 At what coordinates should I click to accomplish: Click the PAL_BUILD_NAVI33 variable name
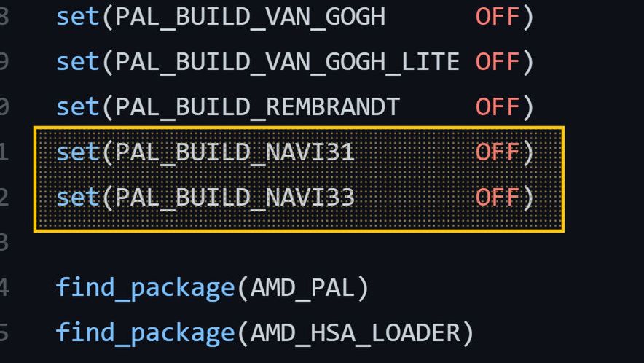pyautogui.click(x=235, y=197)
